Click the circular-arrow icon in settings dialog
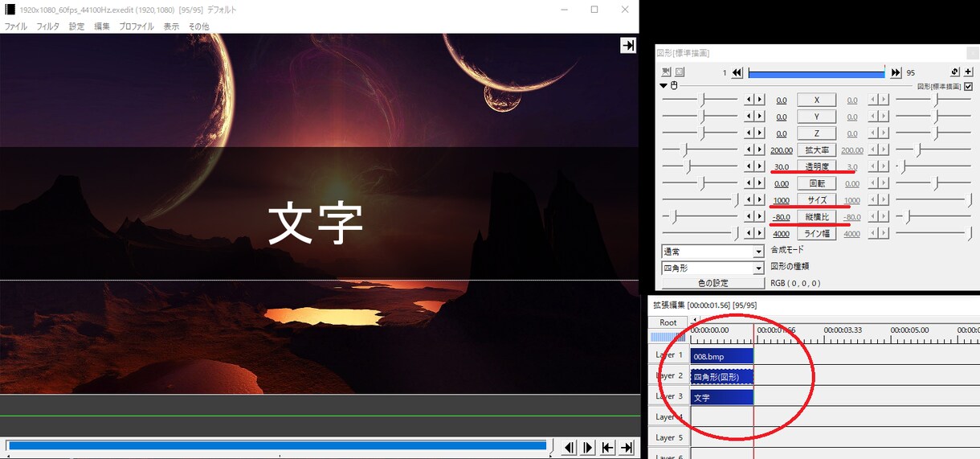Viewport: 980px width, 459px height. (x=955, y=72)
